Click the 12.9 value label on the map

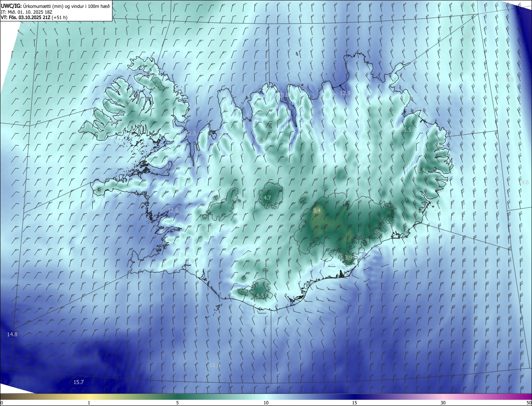coord(345,93)
